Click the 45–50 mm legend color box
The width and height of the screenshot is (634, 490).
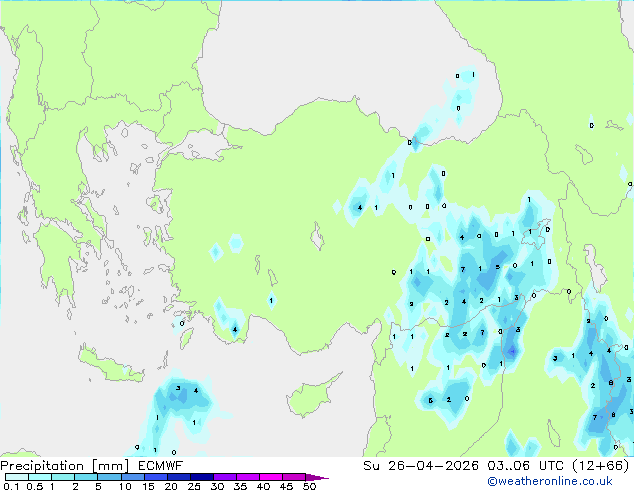point(294,477)
